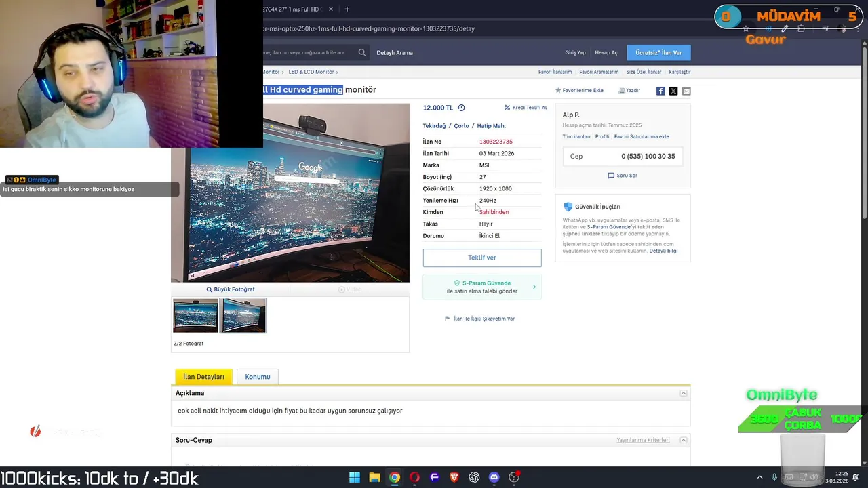The image size is (868, 488).
Task: View seller's Tüm İlanları
Action: pos(576,137)
